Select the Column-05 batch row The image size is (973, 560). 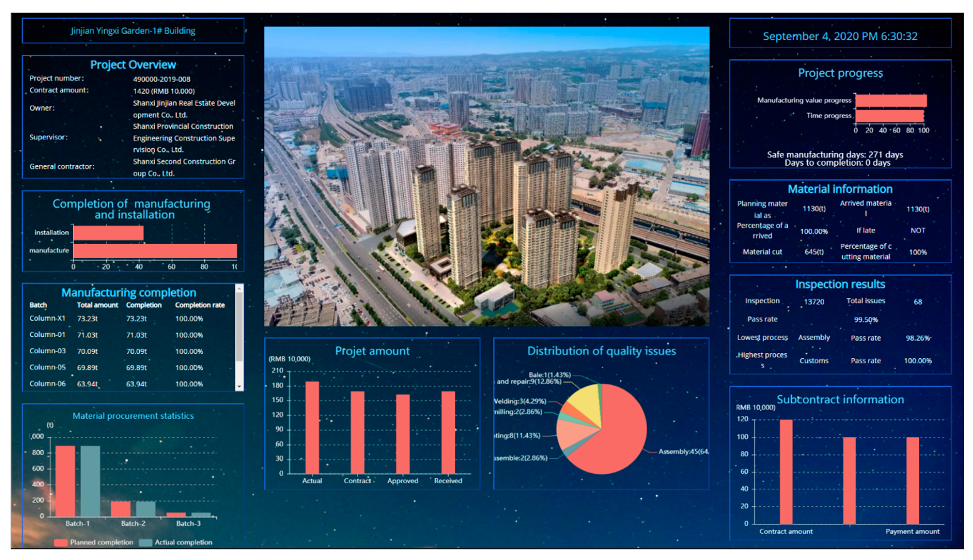[47, 367]
